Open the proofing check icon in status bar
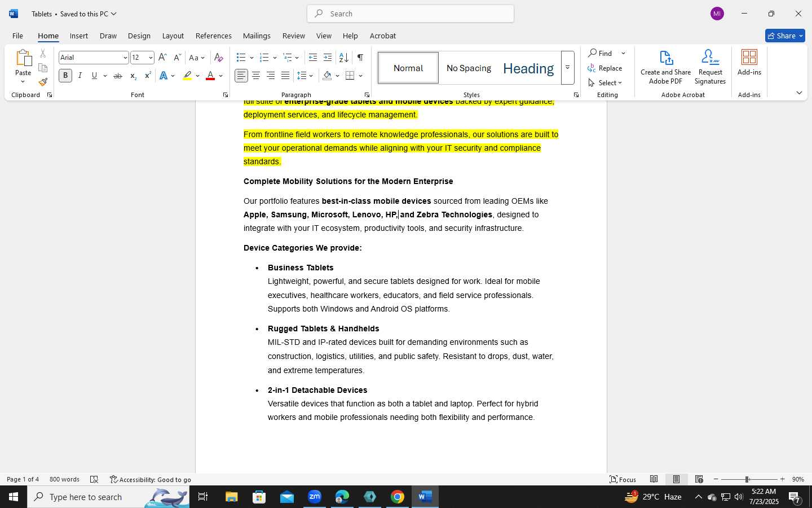Screen dimensions: 812x508 [x=94, y=479]
